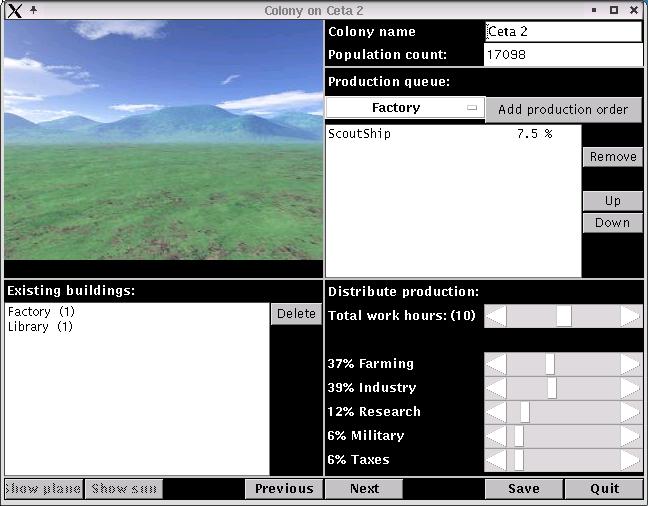648x506 pixels.
Task: Go to the Next colony
Action: (x=364, y=489)
